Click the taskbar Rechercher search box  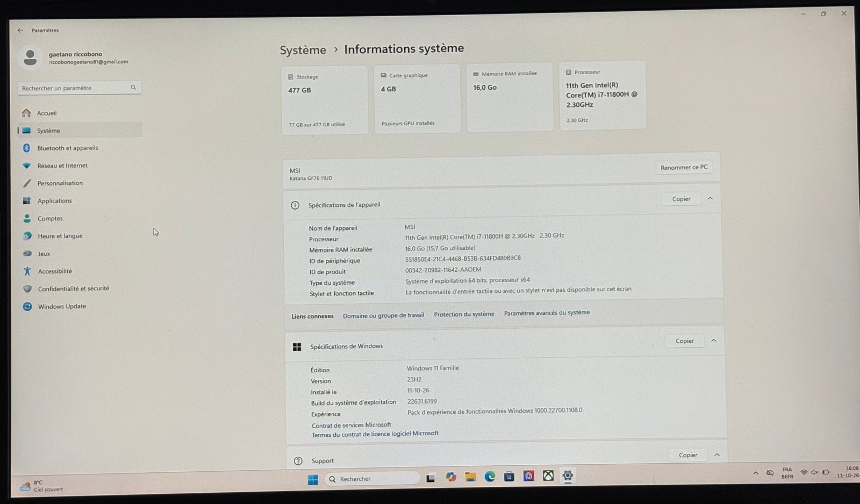click(x=372, y=478)
